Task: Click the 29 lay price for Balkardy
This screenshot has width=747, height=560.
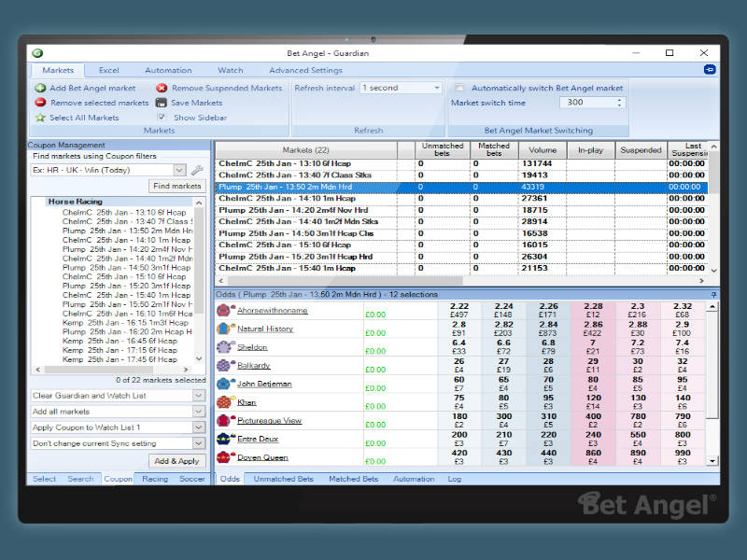Action: pyautogui.click(x=593, y=365)
